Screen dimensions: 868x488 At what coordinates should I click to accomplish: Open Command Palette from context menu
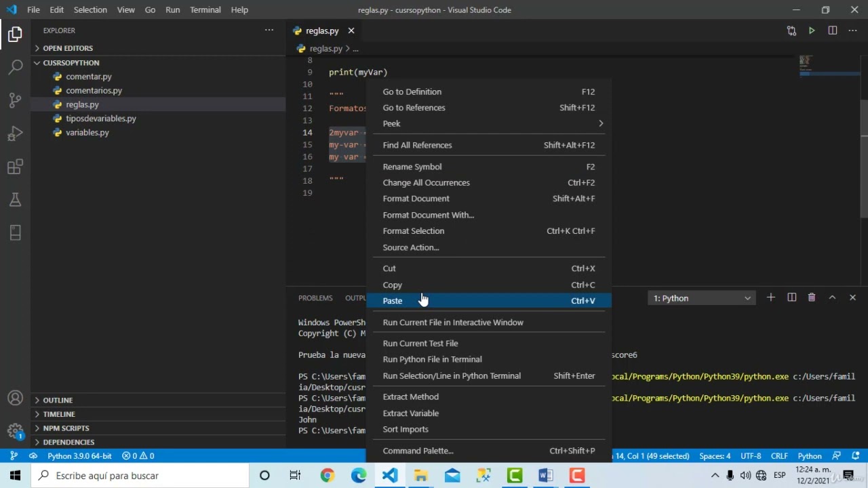(488, 451)
